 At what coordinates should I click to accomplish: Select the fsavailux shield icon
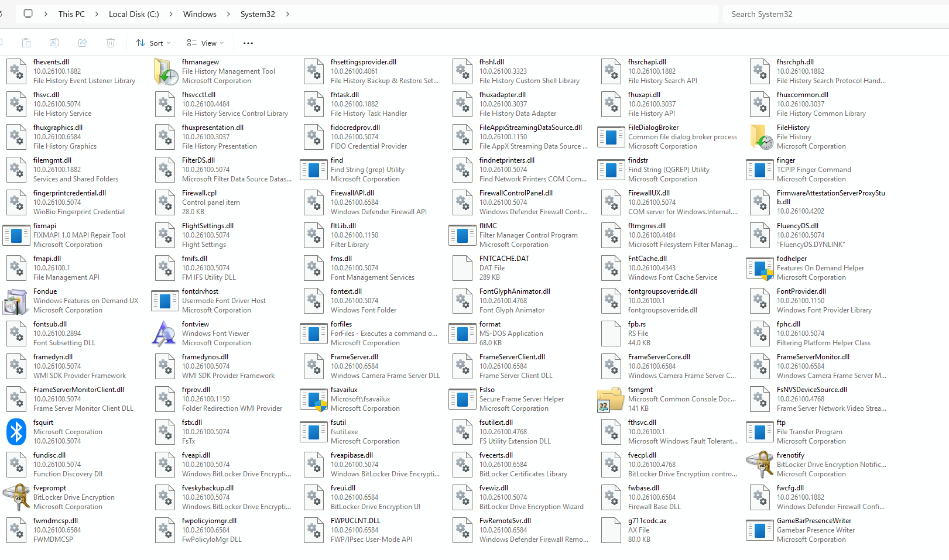[x=314, y=399]
